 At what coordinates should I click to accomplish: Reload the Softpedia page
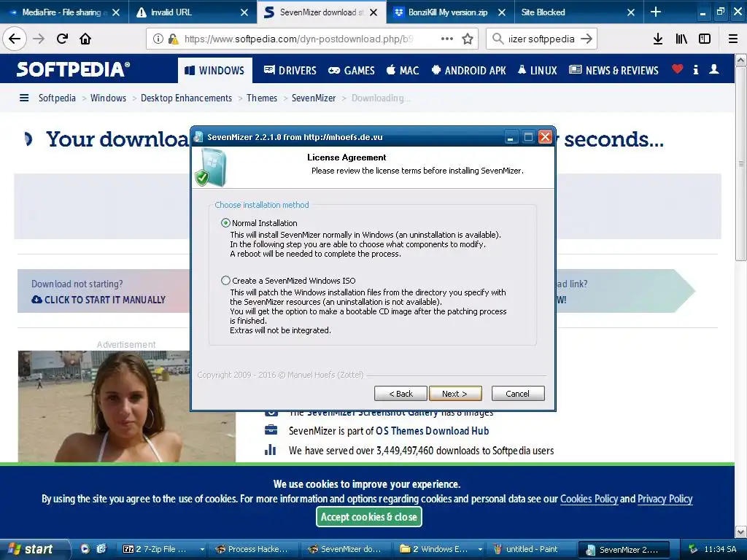(62, 39)
